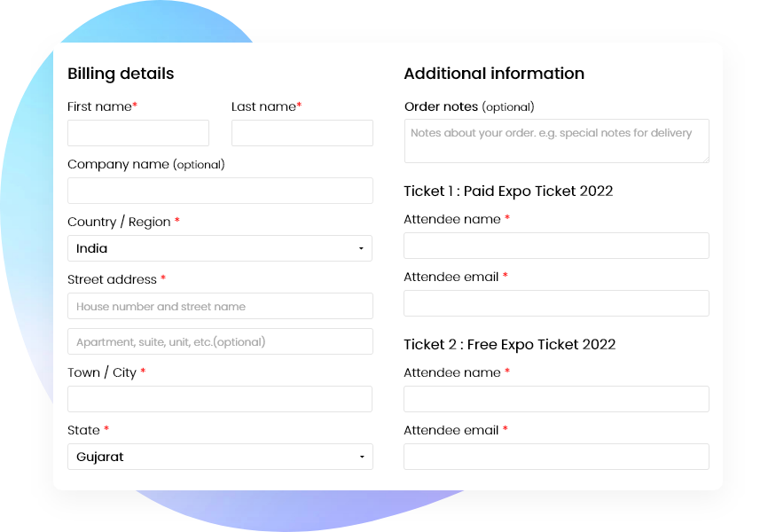This screenshot has height=532, width=776.
Task: Click the House number and street name field
Action: tap(220, 306)
